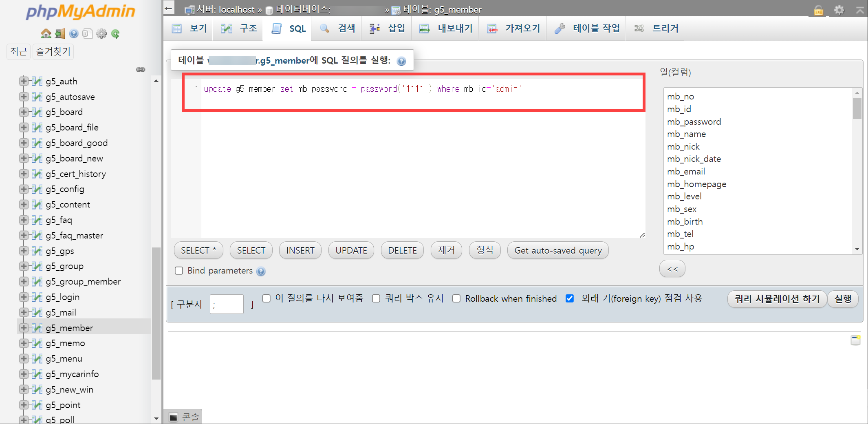Expand the g5_board table node
The width and height of the screenshot is (868, 424).
23,112
